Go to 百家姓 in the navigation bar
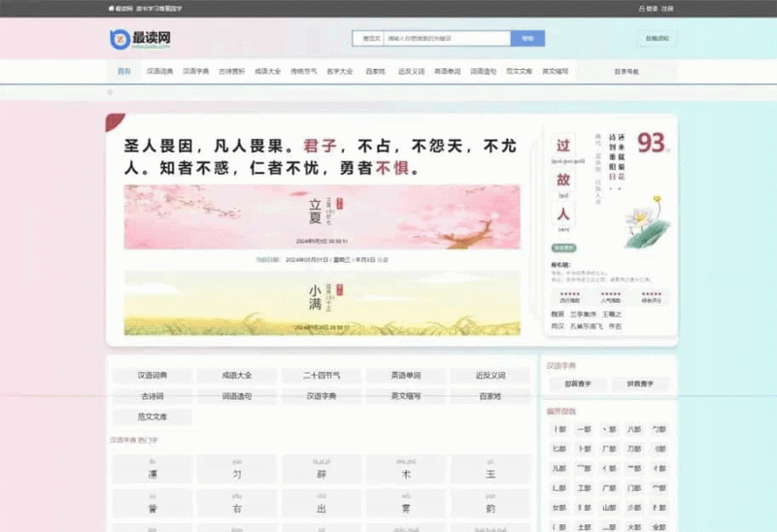777x532 pixels. point(375,71)
